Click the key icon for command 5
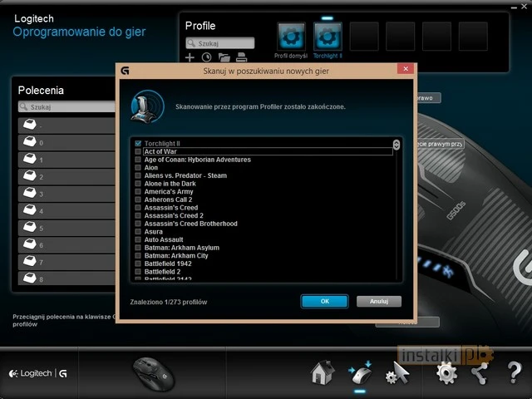 tap(30, 227)
